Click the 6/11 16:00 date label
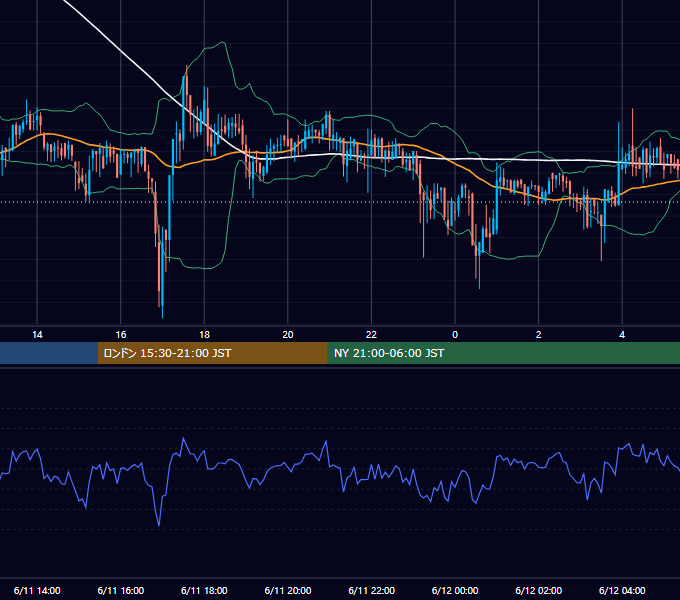The image size is (680, 600). pyautogui.click(x=121, y=590)
